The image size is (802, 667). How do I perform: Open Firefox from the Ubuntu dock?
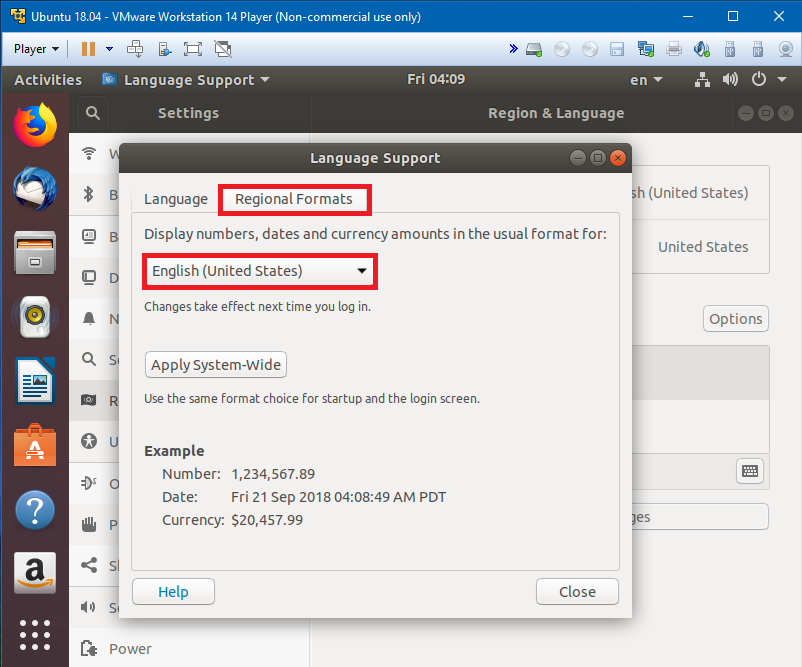pyautogui.click(x=35, y=126)
